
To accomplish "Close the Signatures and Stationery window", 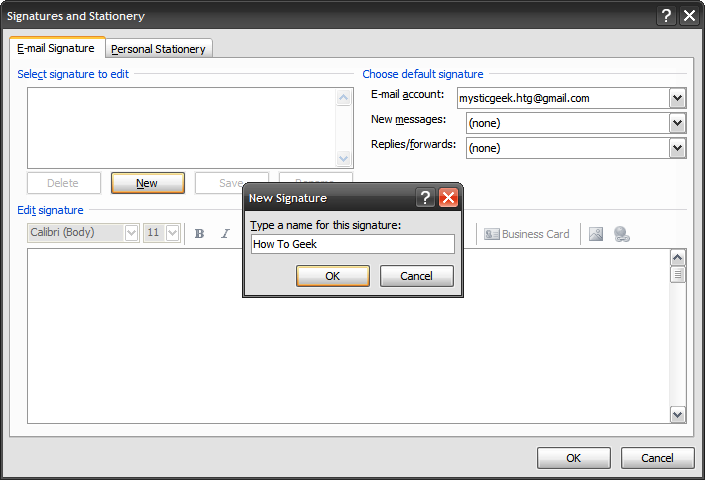I will (689, 16).
